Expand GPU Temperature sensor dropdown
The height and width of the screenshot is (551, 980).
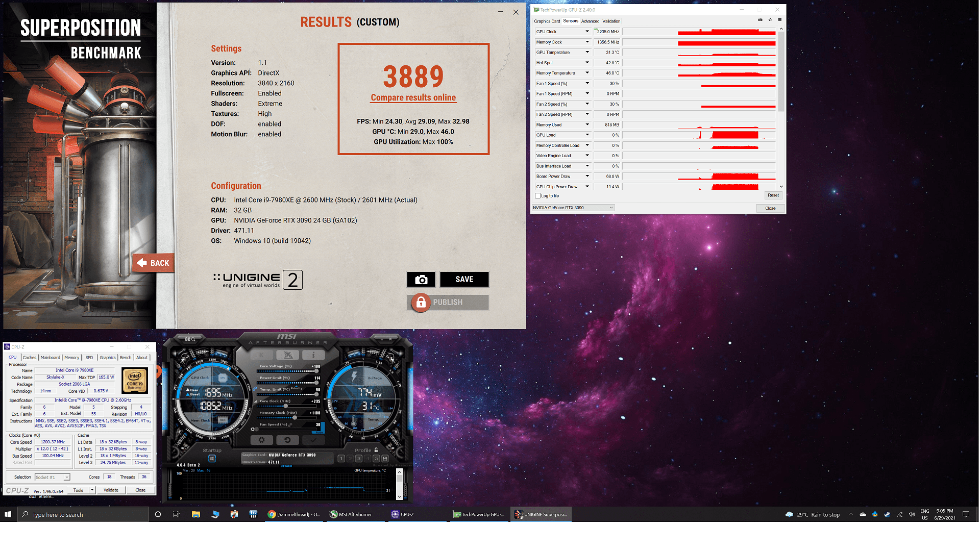pos(587,52)
